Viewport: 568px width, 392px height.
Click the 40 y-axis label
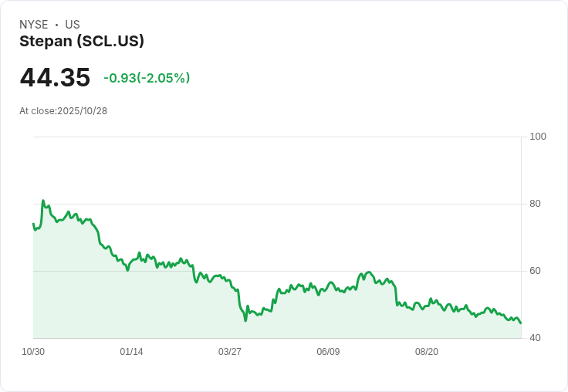[535, 338]
